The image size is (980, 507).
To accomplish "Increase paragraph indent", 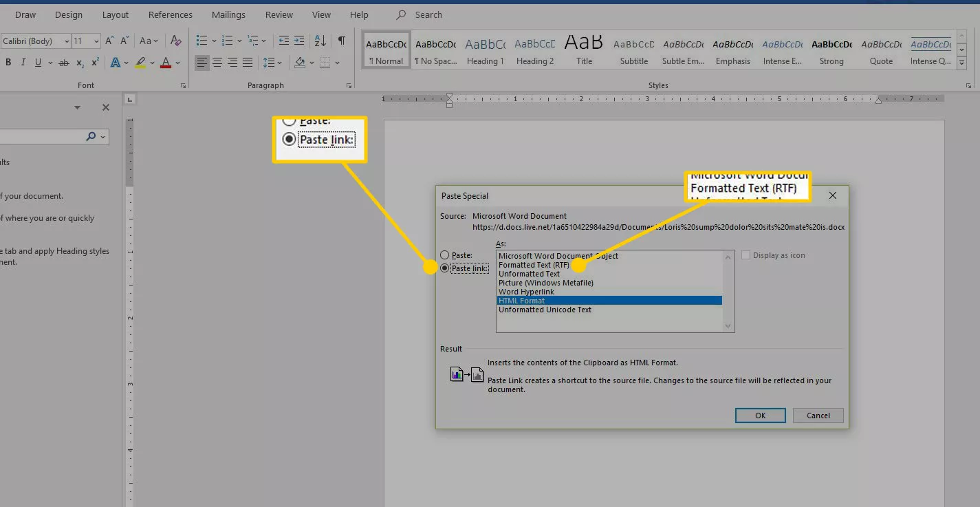I will [x=300, y=41].
